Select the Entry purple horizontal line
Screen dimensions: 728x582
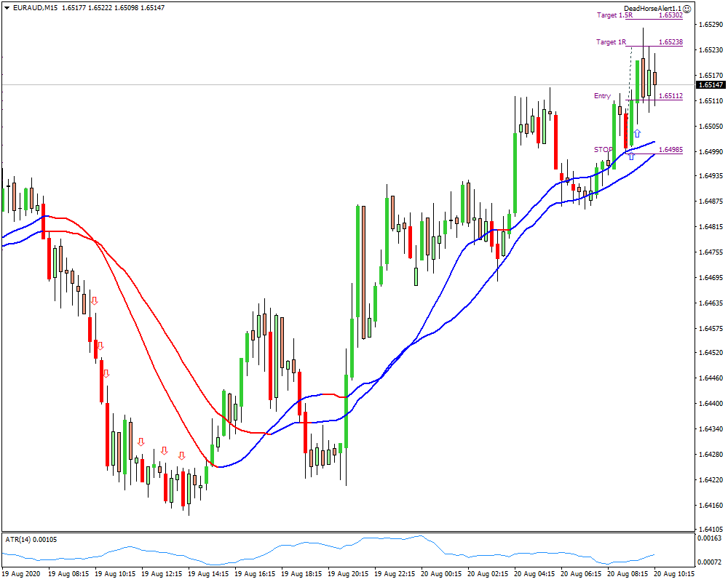654,100
